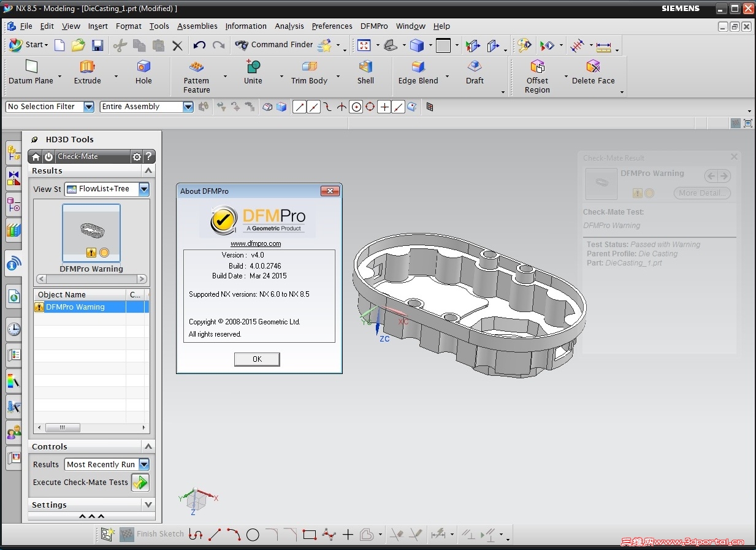This screenshot has height=550, width=756.
Task: Open the File menu
Action: pyautogui.click(x=26, y=26)
